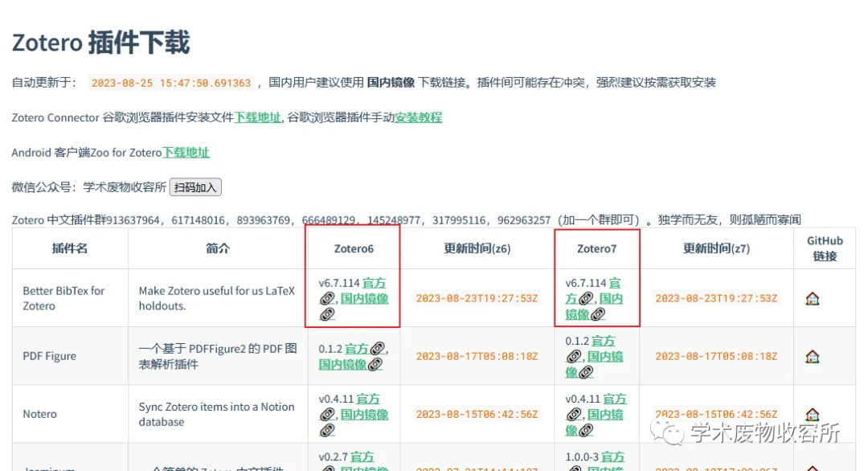Viewport: 868px width, 471px height.
Task: Click the Zotero6 column header
Action: [x=354, y=248]
